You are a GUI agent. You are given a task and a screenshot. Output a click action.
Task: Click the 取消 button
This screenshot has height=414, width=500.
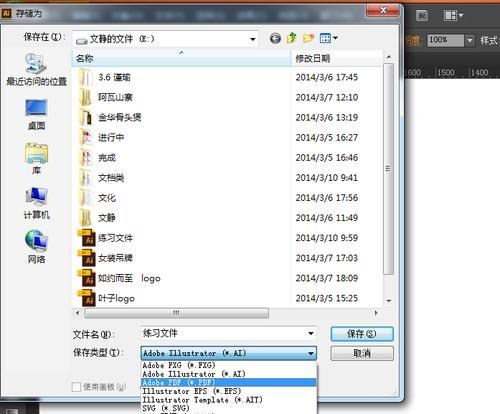click(362, 353)
